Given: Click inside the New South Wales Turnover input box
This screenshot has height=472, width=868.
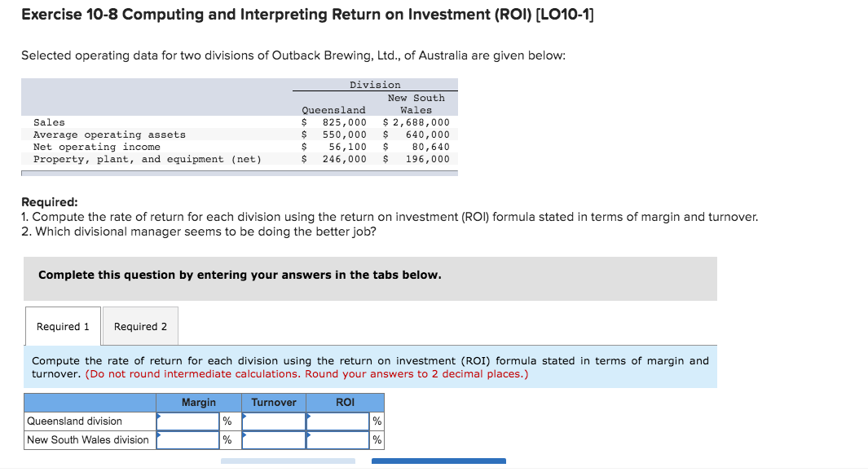Looking at the screenshot, I should [x=273, y=439].
